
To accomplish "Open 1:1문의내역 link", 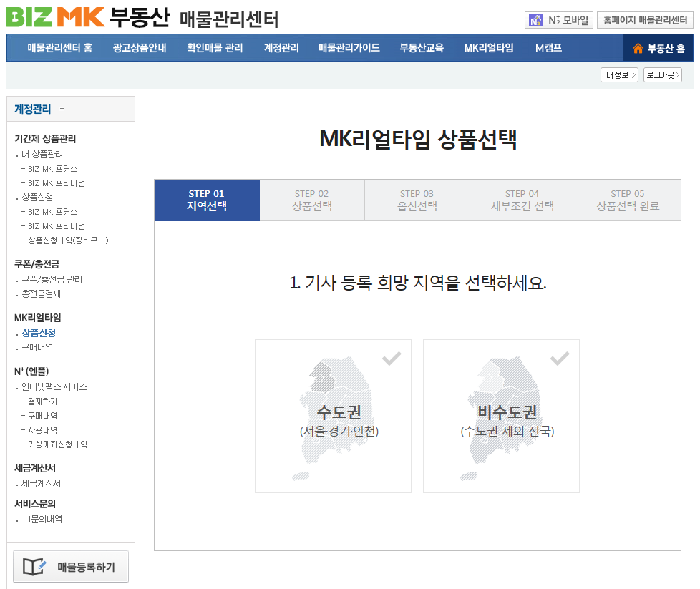I will pyautogui.click(x=42, y=520).
